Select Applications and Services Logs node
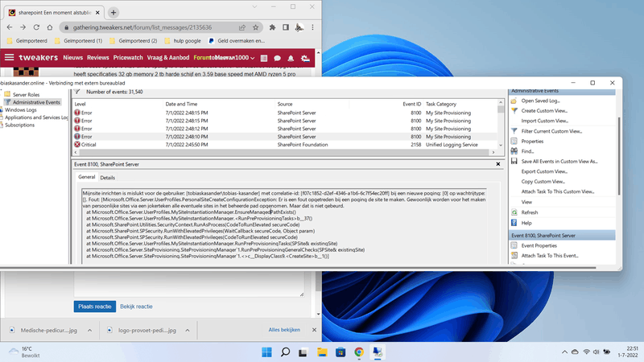This screenshot has width=644, height=362. (x=36, y=117)
